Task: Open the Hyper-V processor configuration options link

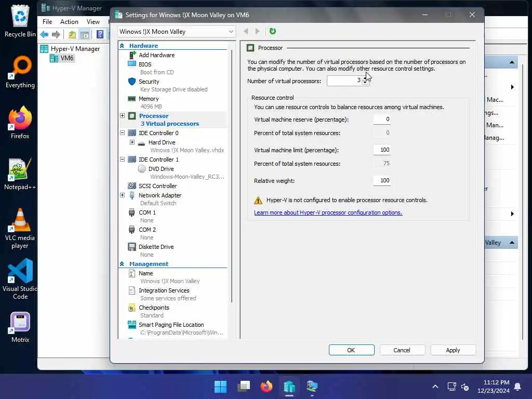Action: [x=328, y=212]
